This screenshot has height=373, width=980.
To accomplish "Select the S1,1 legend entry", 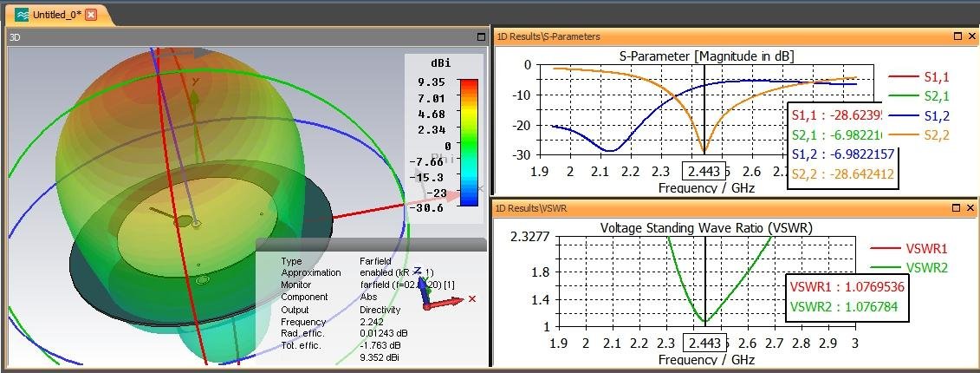I will 918,77.
